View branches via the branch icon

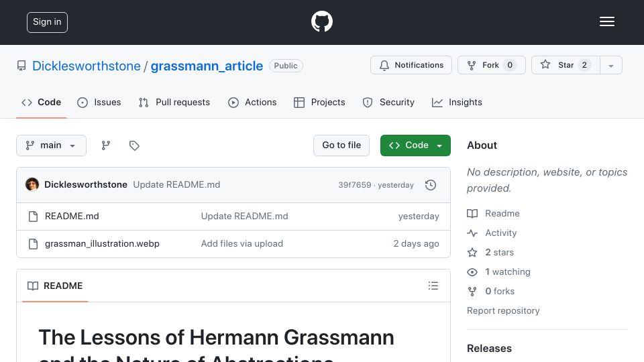coord(106,145)
